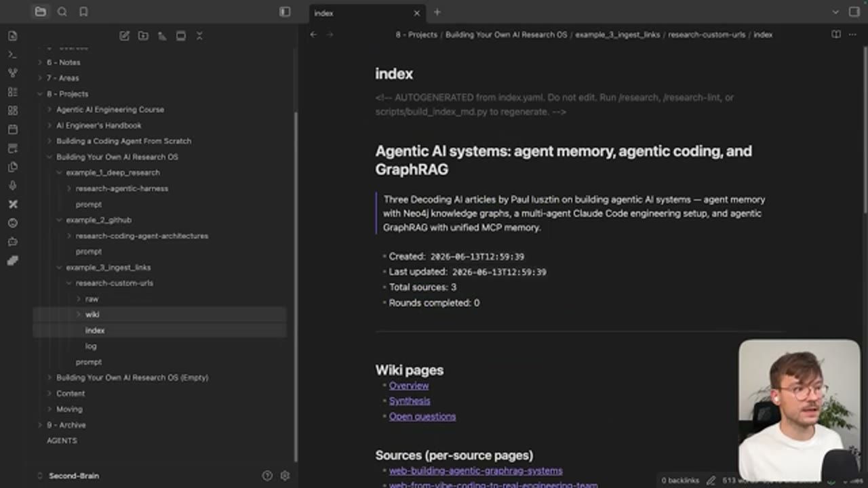The width and height of the screenshot is (868, 488).
Task: Click 'Building Your Own AI Research OS' breadcrumb
Action: pos(506,35)
